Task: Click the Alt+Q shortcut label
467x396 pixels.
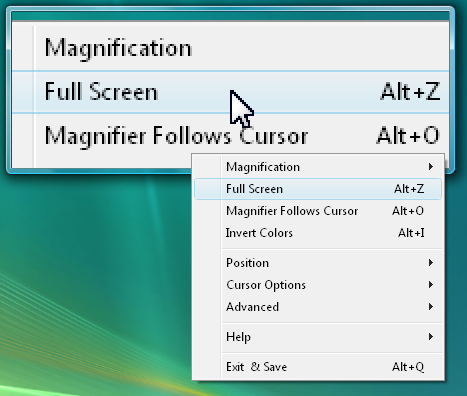Action: pyautogui.click(x=408, y=367)
